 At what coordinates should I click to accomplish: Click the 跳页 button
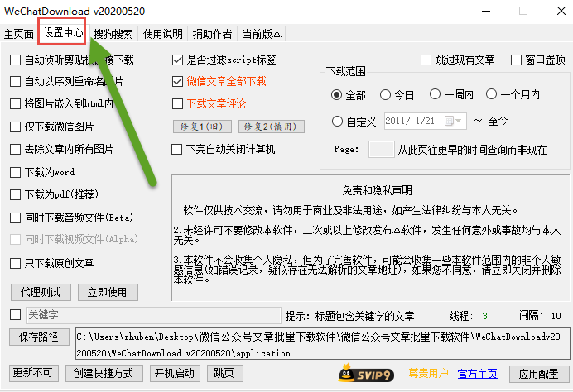[224, 373]
